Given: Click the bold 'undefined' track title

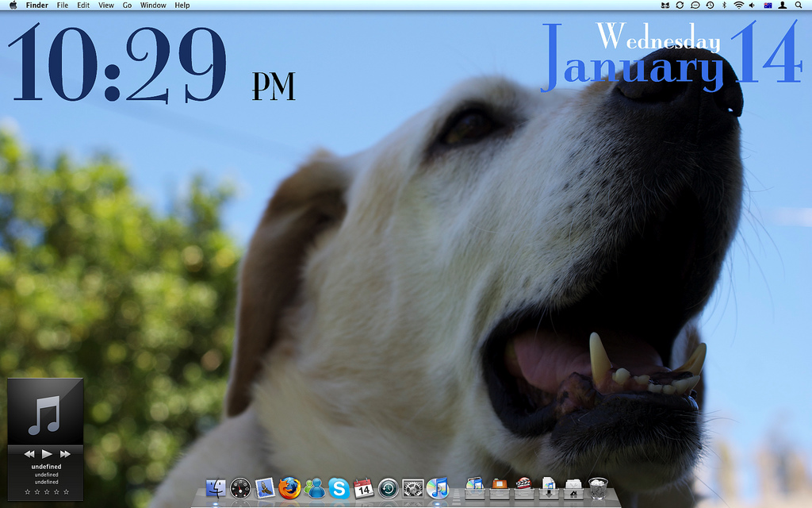Looking at the screenshot, I should (x=46, y=467).
